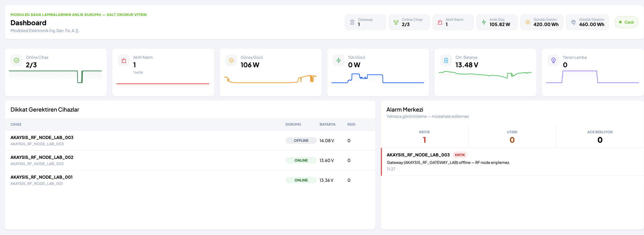The width and height of the screenshot is (644, 235).
Task: Select device row AKAYSIS_RF_NODE_LAB_003 in table
Action: coord(190,140)
